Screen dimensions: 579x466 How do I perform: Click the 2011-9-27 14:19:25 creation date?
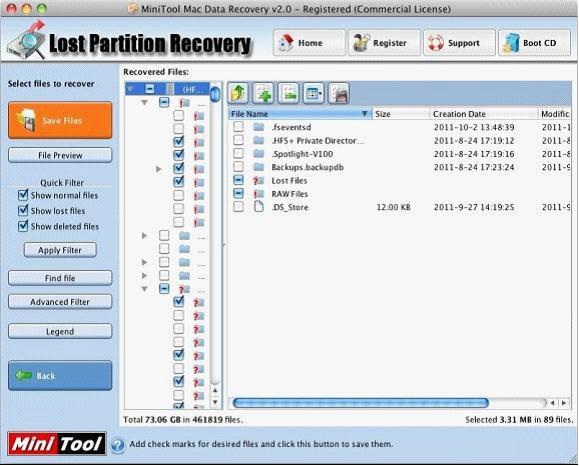click(474, 207)
